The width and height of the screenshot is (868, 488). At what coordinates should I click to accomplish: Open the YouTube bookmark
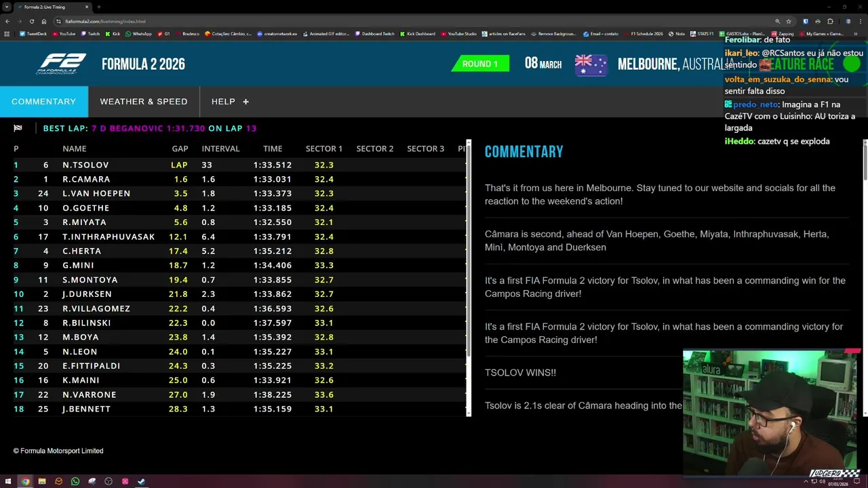point(64,34)
